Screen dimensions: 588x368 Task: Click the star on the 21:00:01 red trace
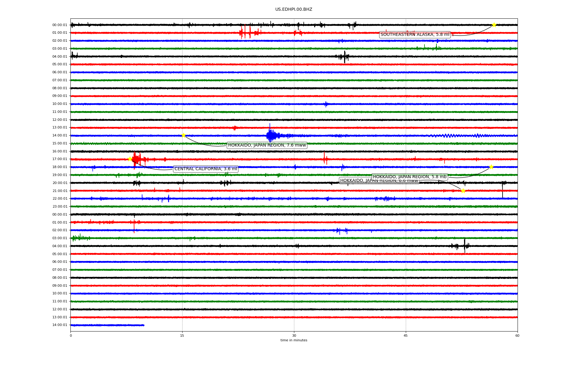(463, 191)
